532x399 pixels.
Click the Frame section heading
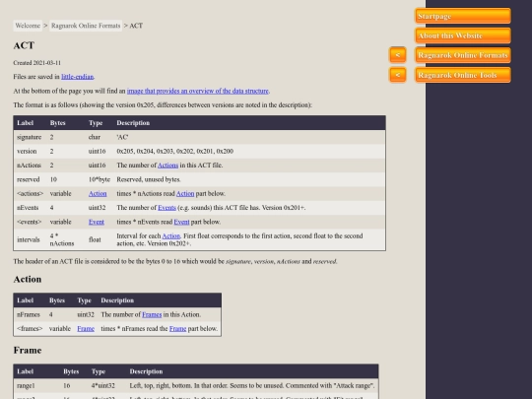point(28,350)
